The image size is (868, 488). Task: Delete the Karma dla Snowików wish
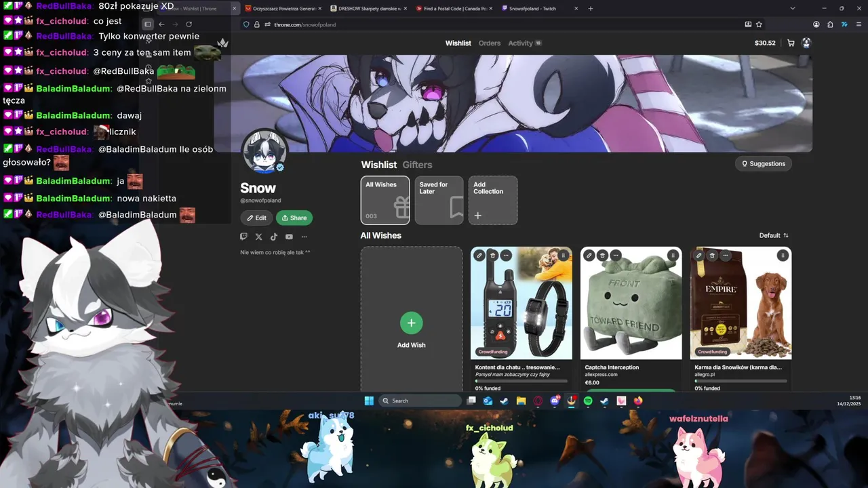coord(712,256)
